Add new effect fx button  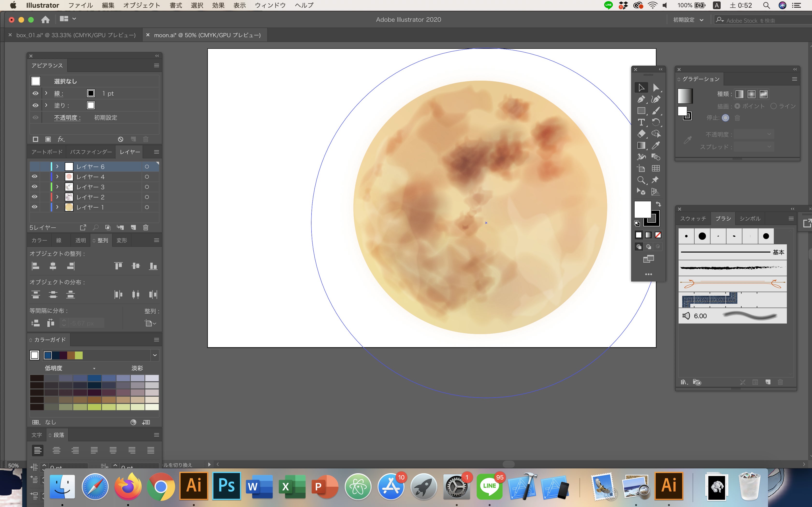61,139
